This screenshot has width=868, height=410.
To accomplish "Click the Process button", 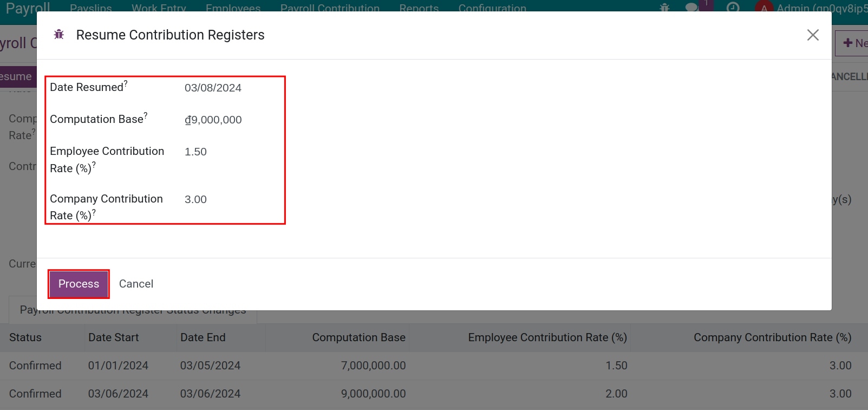I will point(79,284).
